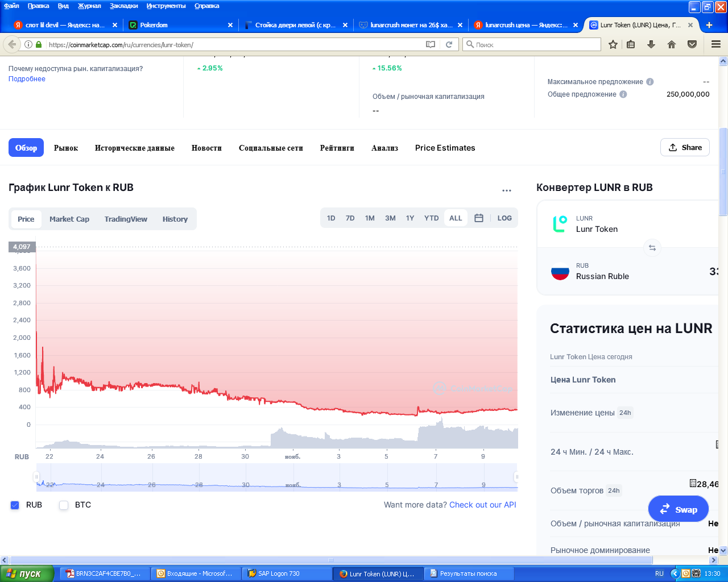The width and height of the screenshot is (728, 582).
Task: Open the Правка menu
Action: (38, 6)
